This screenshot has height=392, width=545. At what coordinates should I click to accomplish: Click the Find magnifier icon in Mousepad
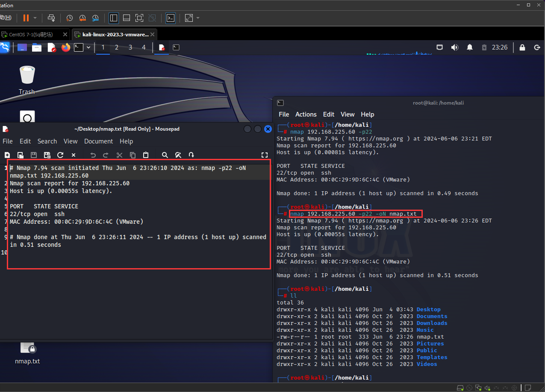(165, 155)
